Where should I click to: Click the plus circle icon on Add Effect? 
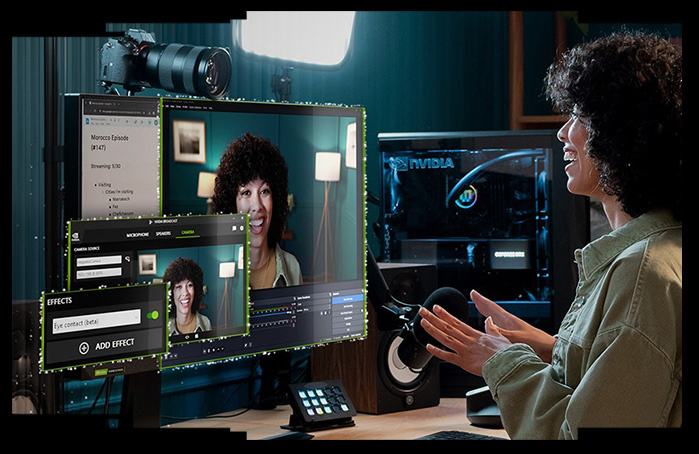click(84, 348)
